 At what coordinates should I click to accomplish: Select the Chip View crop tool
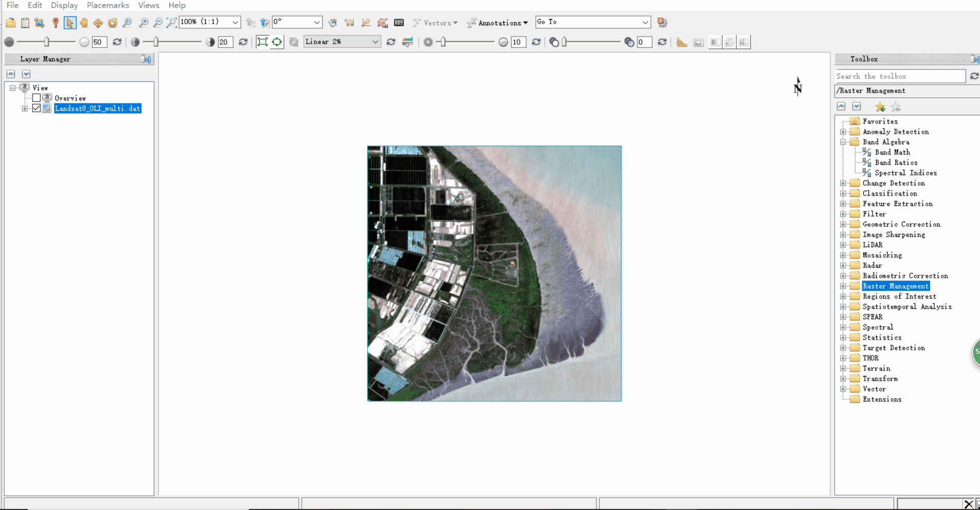click(40, 23)
